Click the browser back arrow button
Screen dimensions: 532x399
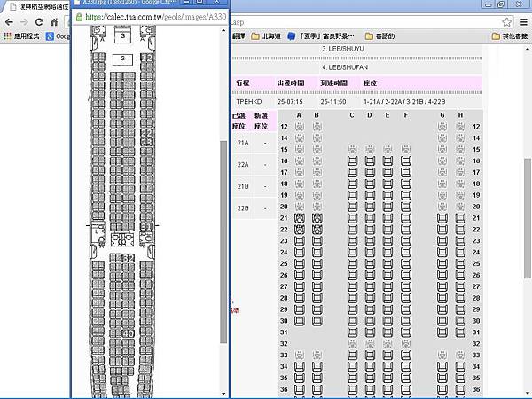pyautogui.click(x=9, y=22)
